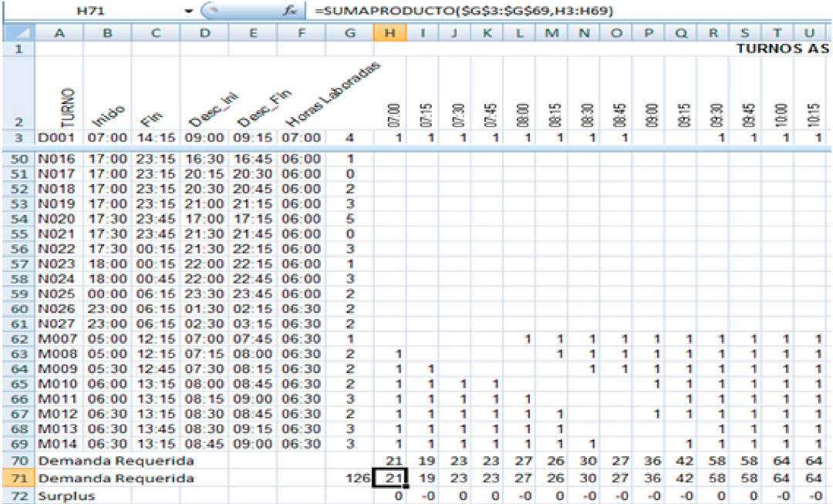Select the M014 shift cell
The width and height of the screenshot is (833, 504).
click(54, 443)
